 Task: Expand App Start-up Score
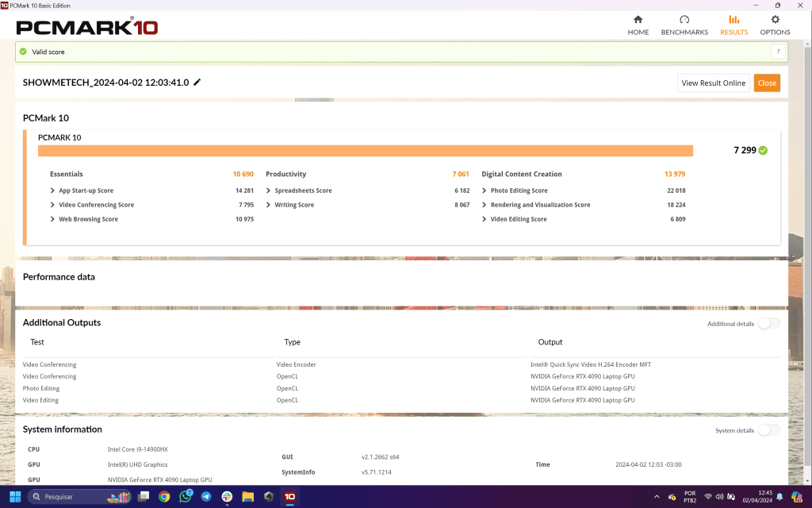[52, 190]
